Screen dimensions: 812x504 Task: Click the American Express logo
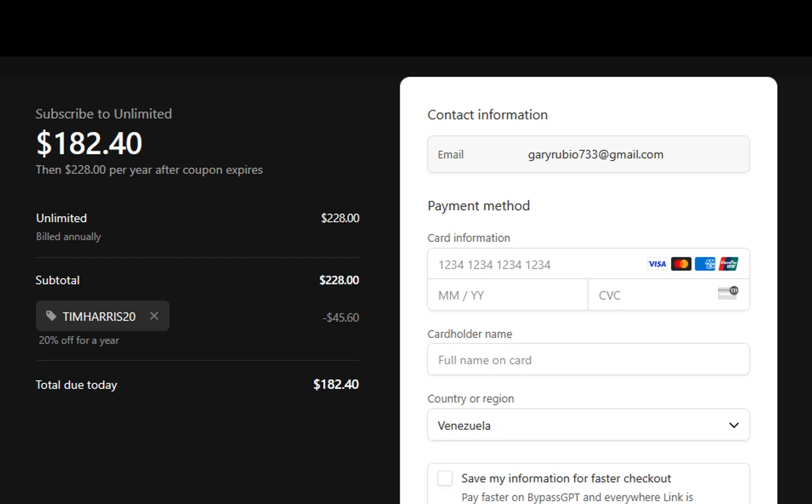[705, 264]
